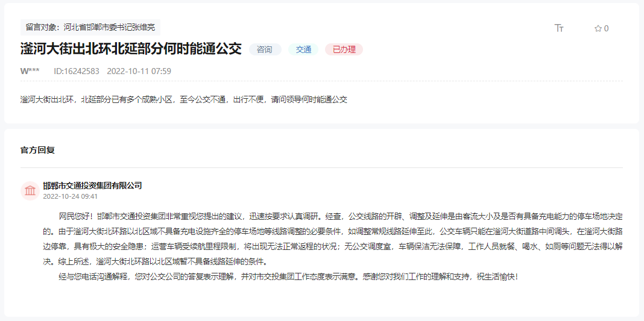Viewport: 644px width, 321px height.
Task: Click the favorite count 0
Action: click(x=606, y=29)
